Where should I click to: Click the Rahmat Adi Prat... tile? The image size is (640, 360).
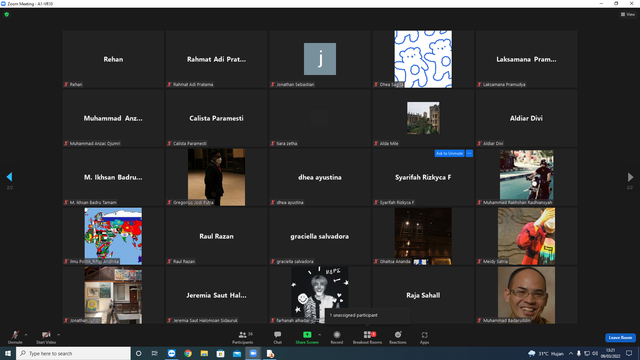(216, 59)
